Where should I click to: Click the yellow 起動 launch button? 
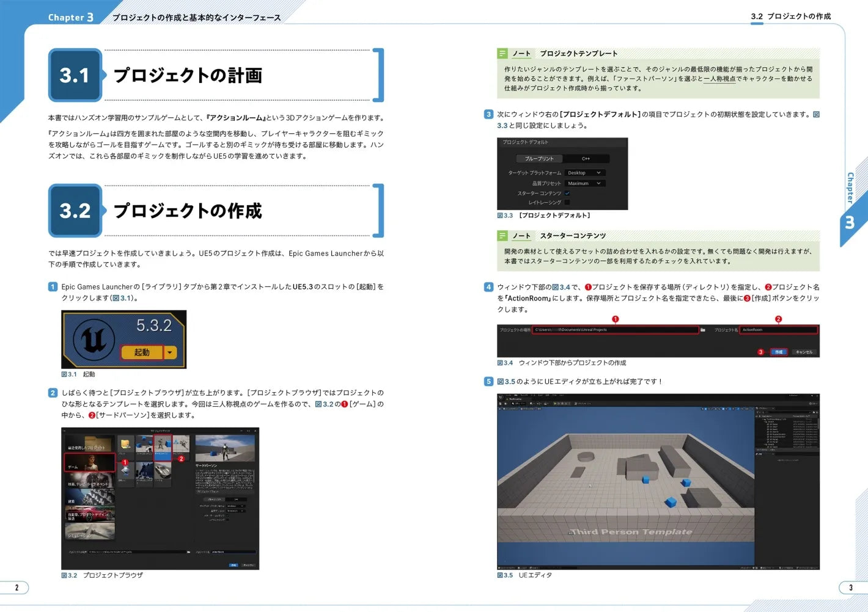(x=142, y=352)
